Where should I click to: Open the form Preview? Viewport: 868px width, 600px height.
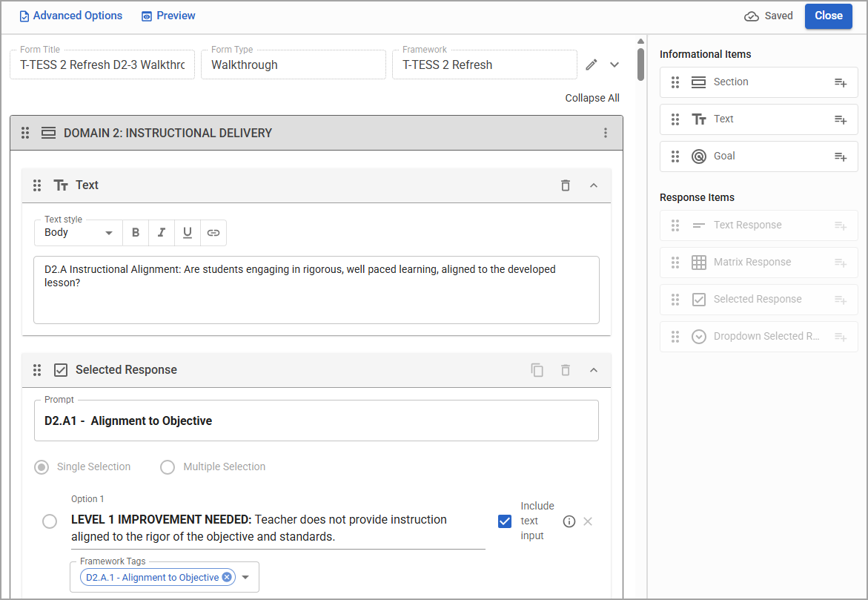(168, 16)
